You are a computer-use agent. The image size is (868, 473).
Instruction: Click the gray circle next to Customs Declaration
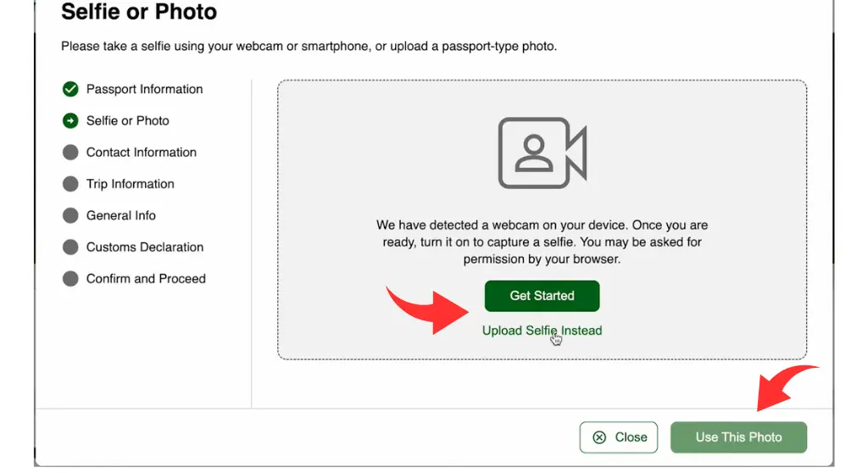(x=70, y=247)
